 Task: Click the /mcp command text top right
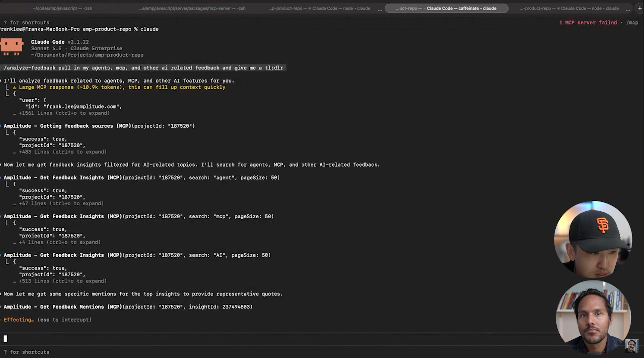632,23
